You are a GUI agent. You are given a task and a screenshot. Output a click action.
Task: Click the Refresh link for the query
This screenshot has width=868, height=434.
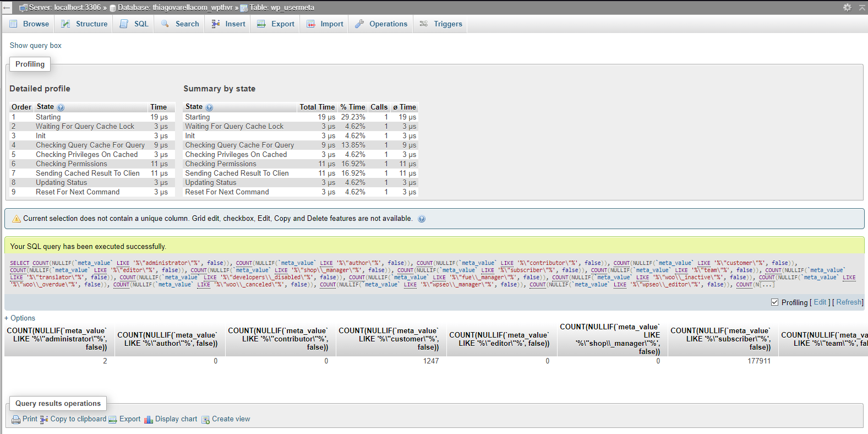pos(849,302)
